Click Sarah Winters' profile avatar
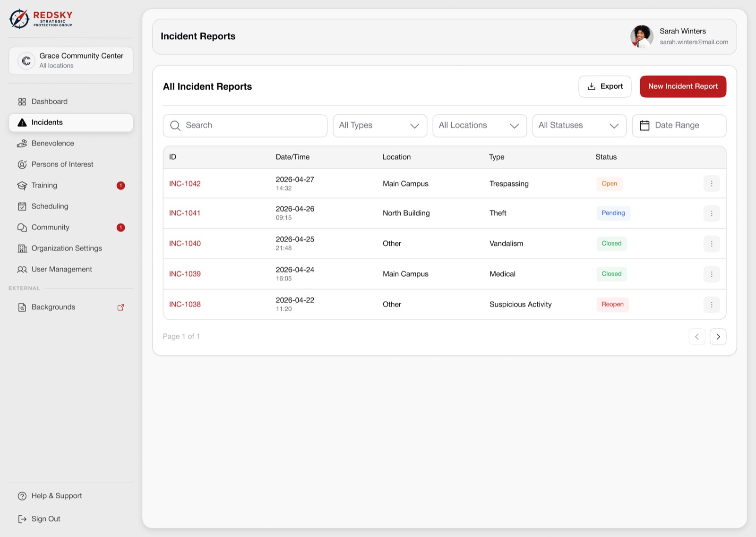Screen dimensions: 756x537 point(642,36)
